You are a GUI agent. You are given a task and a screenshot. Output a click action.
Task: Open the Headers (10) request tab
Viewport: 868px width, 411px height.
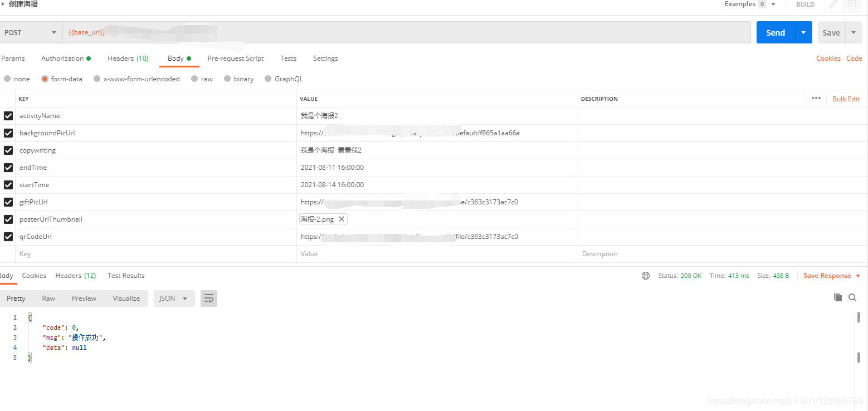(x=128, y=58)
